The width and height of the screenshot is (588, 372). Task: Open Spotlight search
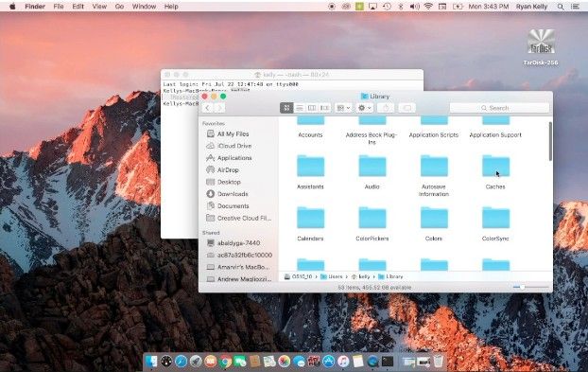(561, 7)
